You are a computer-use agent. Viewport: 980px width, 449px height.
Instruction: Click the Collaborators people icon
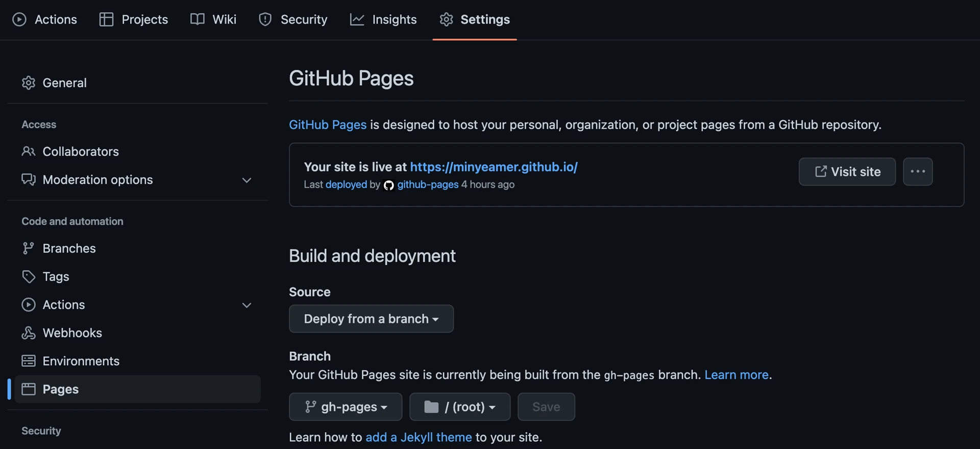pyautogui.click(x=29, y=151)
